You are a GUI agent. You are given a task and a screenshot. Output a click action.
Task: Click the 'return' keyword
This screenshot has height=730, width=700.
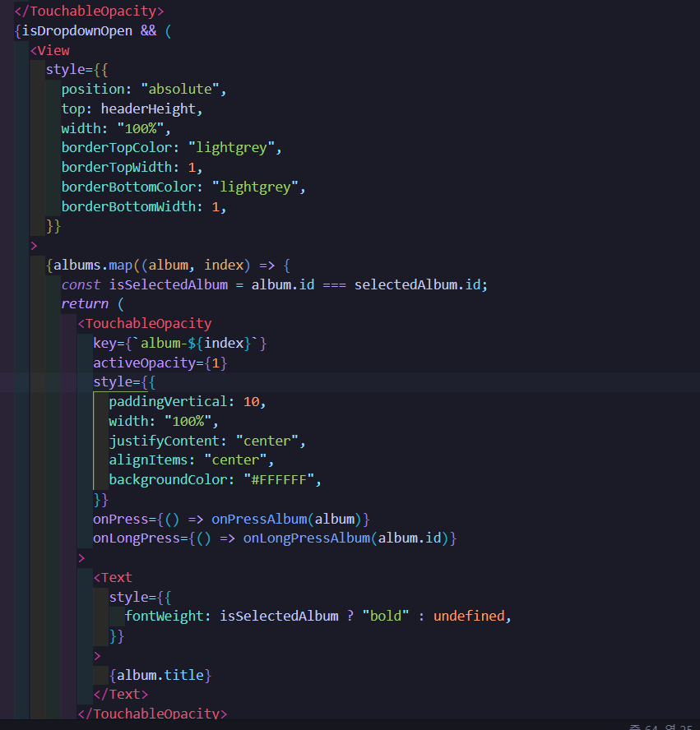click(85, 304)
